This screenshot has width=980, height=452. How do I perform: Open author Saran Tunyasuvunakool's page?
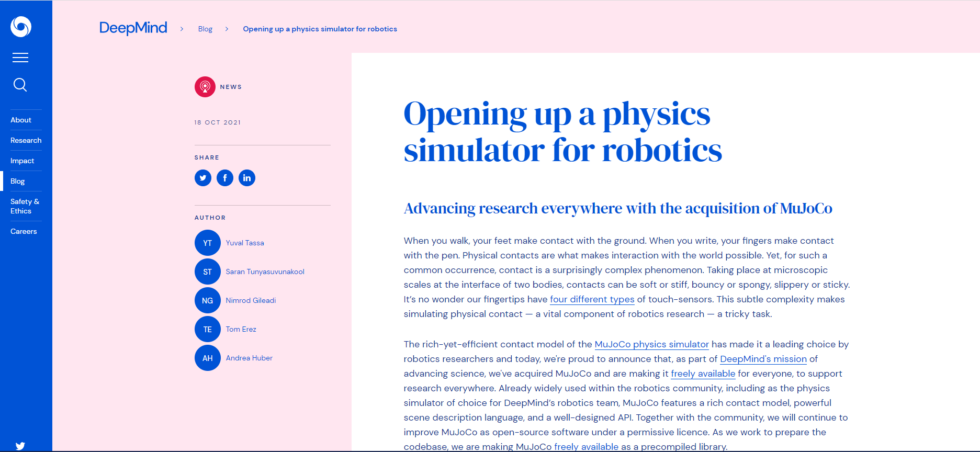pyautogui.click(x=265, y=272)
